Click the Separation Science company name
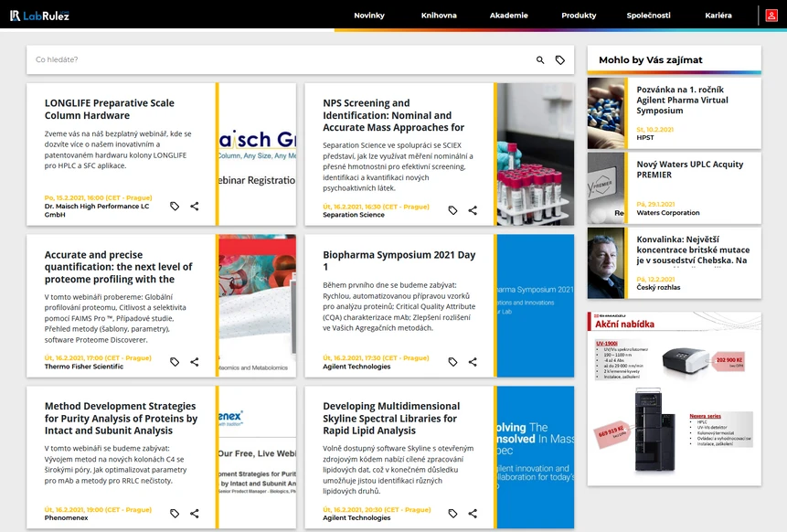The width and height of the screenshot is (787, 532). (x=354, y=215)
